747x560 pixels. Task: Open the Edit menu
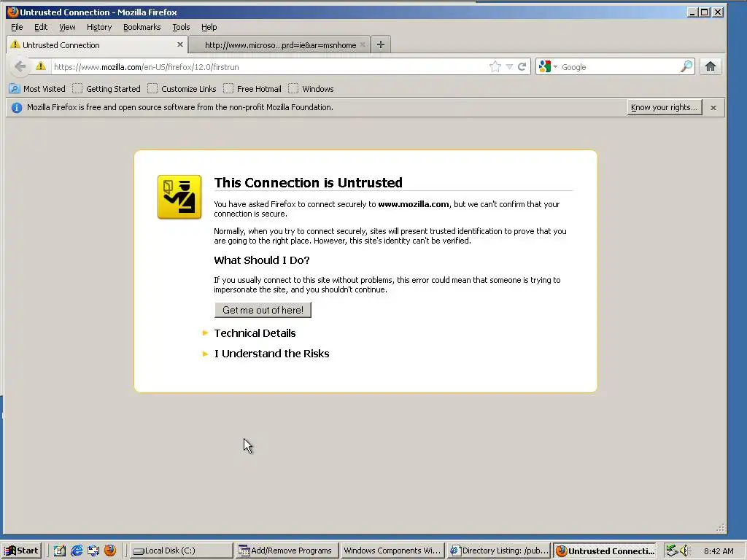[41, 27]
